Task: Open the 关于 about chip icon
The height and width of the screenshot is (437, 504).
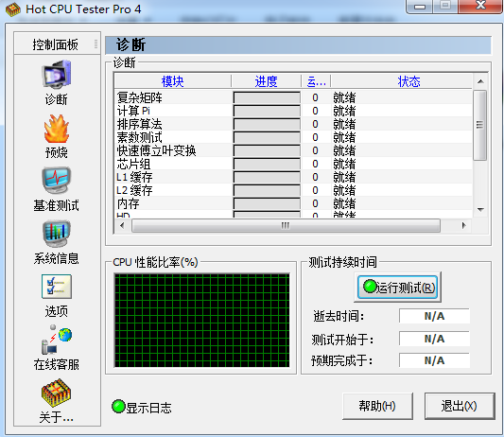Action: coord(57,393)
